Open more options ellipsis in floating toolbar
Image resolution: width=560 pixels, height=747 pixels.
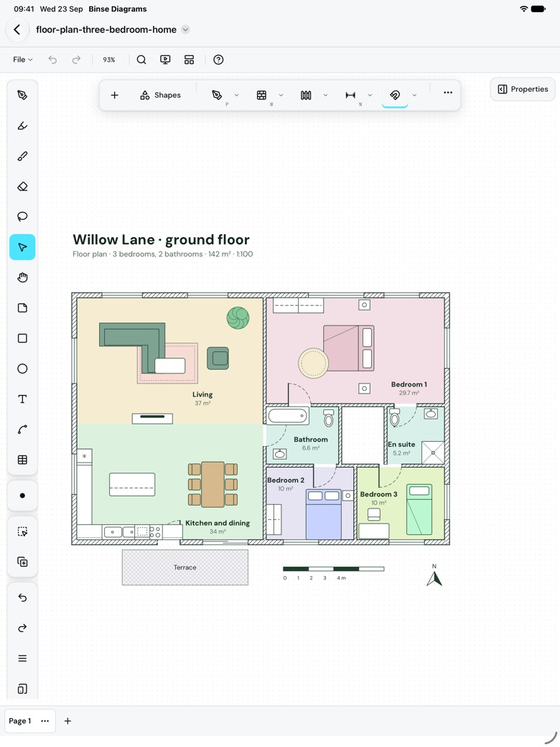coord(447,93)
